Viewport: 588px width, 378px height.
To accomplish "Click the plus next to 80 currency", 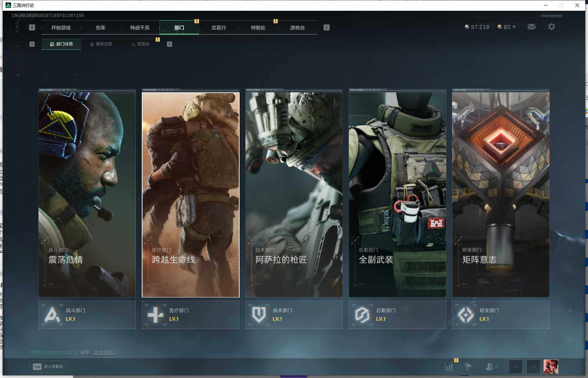I will click(x=514, y=27).
